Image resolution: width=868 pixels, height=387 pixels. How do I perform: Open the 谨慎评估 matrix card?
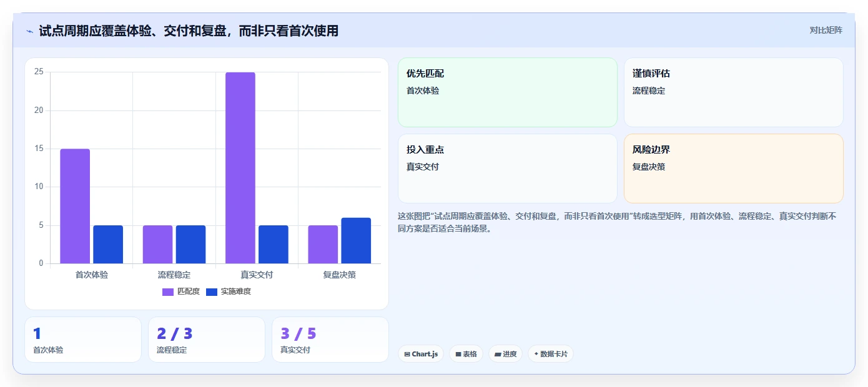pyautogui.click(x=734, y=92)
